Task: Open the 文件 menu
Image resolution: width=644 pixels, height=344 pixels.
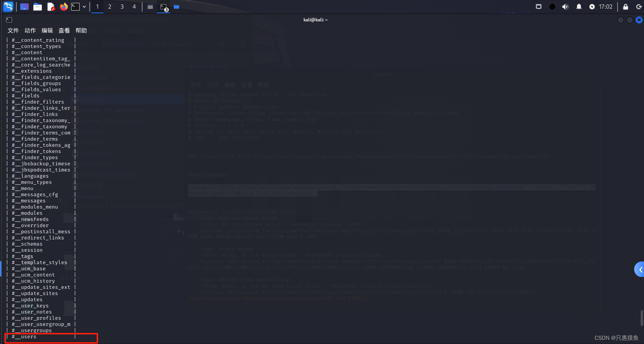Action: pos(13,30)
